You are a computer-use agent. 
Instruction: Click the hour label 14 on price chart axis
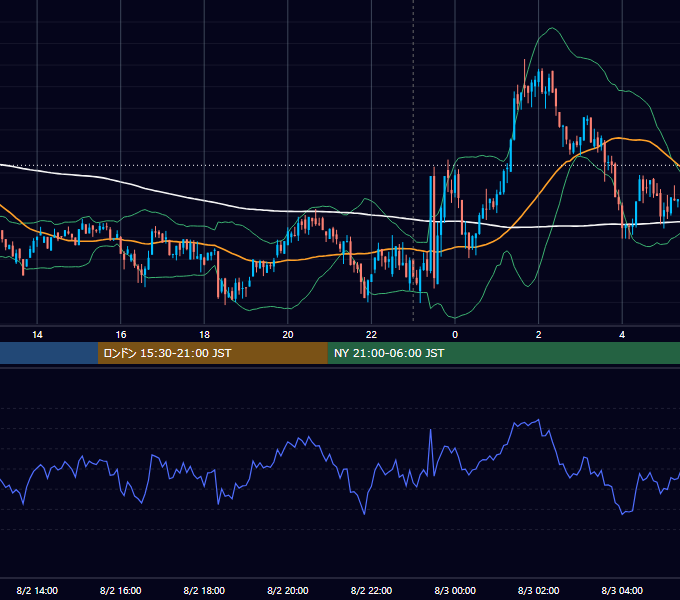tap(37, 335)
